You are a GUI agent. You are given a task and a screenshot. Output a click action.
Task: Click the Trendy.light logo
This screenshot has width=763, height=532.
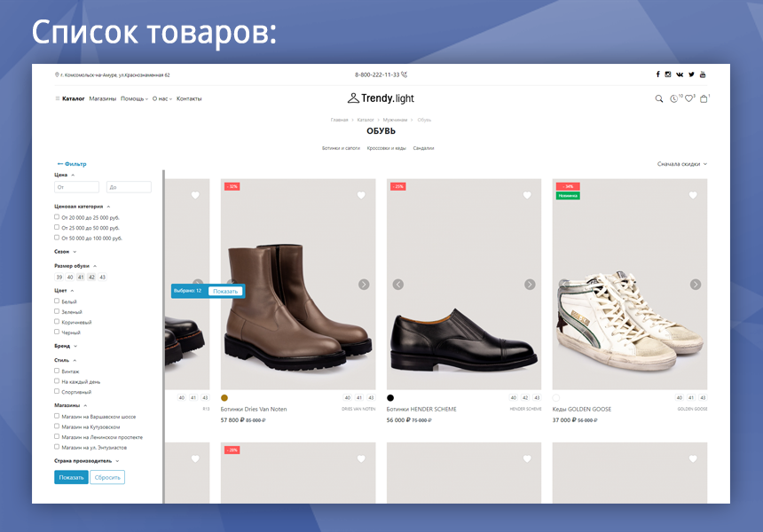[x=381, y=98]
